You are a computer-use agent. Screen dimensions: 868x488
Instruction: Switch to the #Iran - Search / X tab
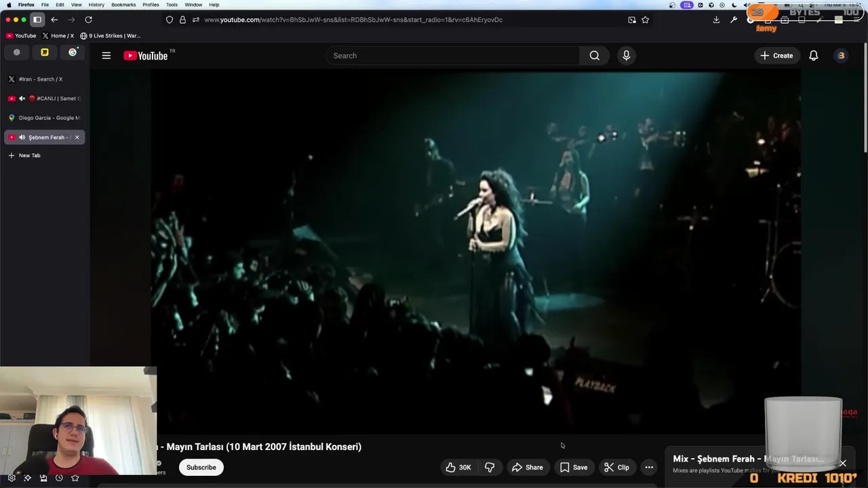point(45,79)
